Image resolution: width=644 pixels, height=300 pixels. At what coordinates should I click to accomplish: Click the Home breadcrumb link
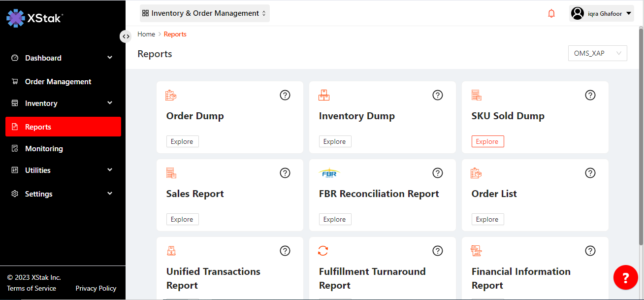point(146,34)
